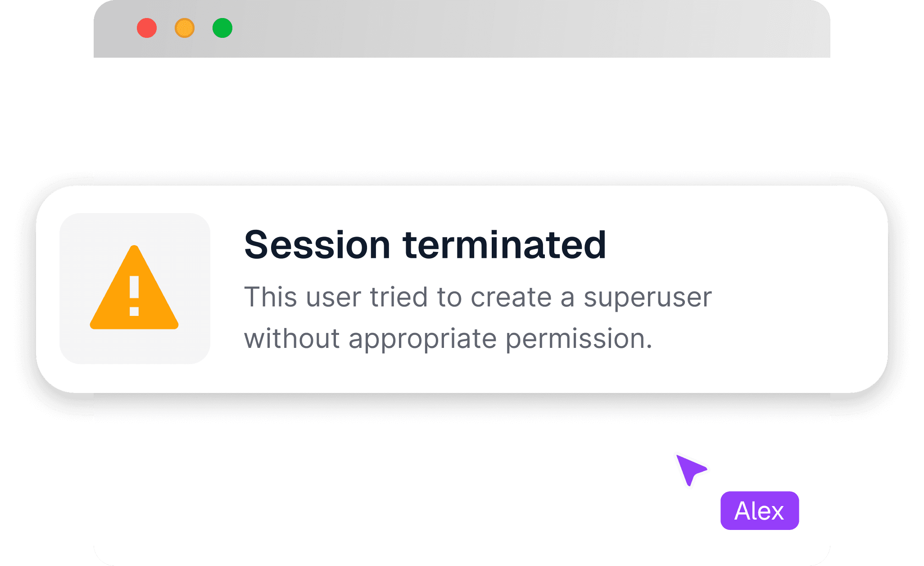This screenshot has width=924, height=566.
Task: Click the gray window title bar
Action: (x=462, y=29)
